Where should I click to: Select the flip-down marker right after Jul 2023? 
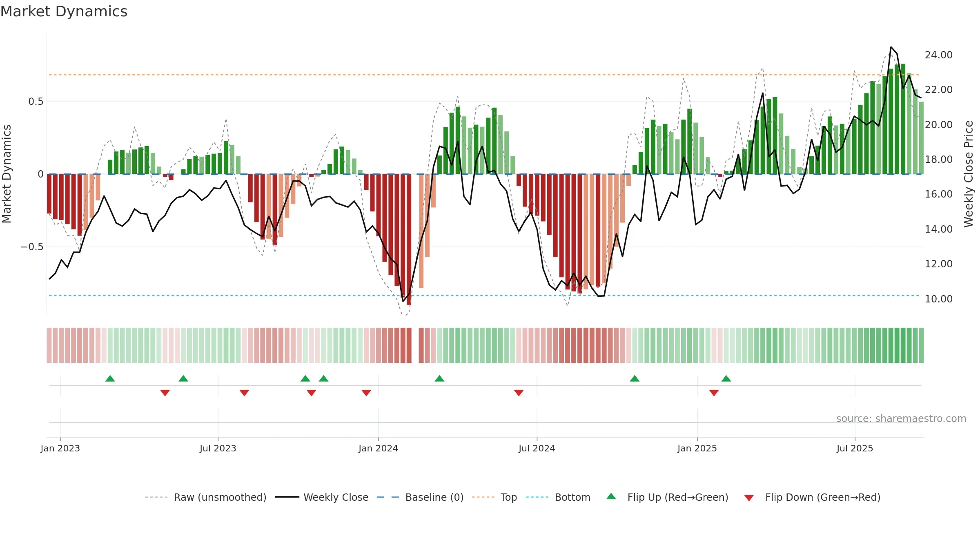point(245,393)
